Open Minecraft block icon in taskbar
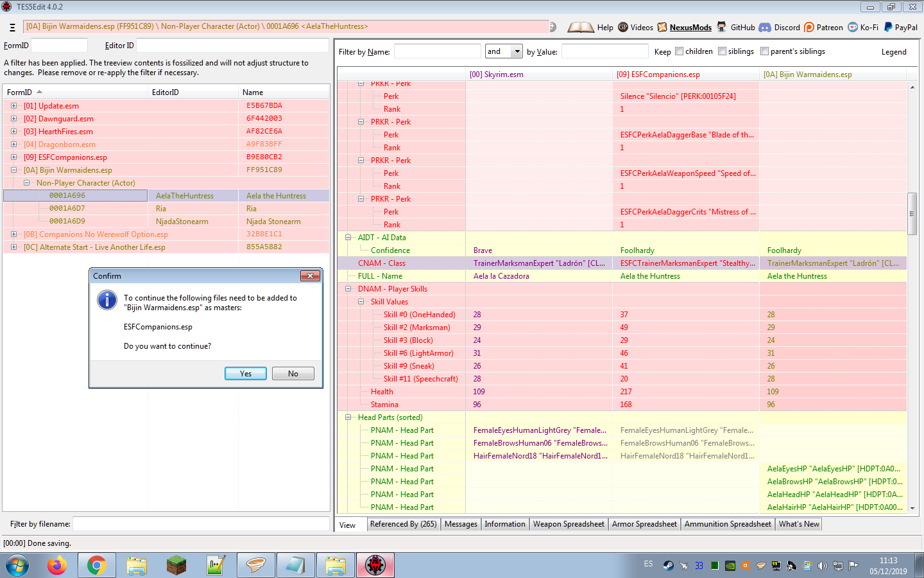The height and width of the screenshot is (578, 924). point(176,566)
